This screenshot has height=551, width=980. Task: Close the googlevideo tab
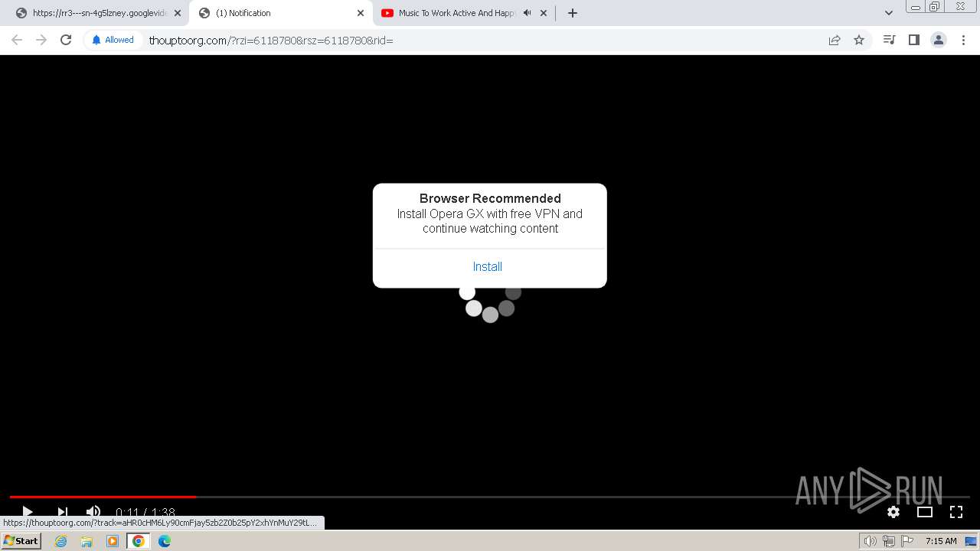click(x=178, y=13)
